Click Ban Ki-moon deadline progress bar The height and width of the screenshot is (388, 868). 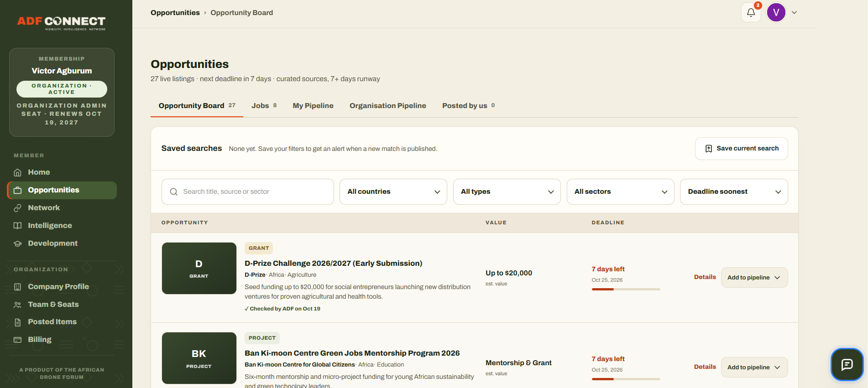click(x=626, y=379)
